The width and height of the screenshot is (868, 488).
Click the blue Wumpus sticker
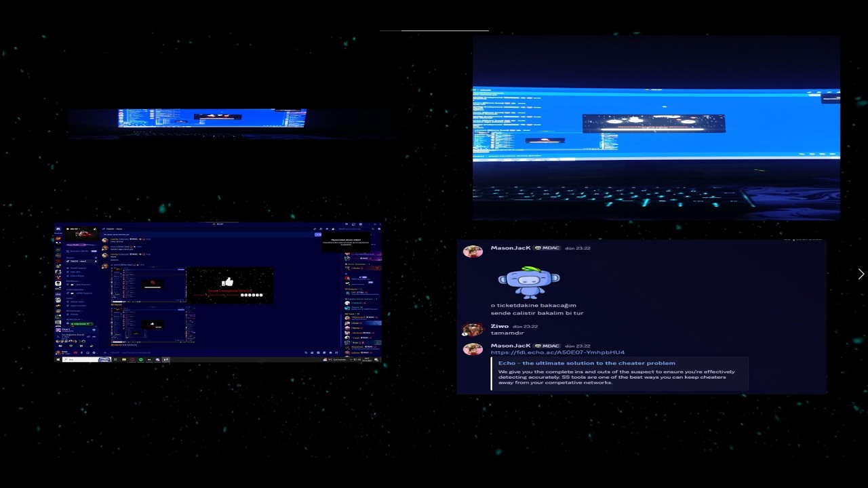(x=529, y=282)
